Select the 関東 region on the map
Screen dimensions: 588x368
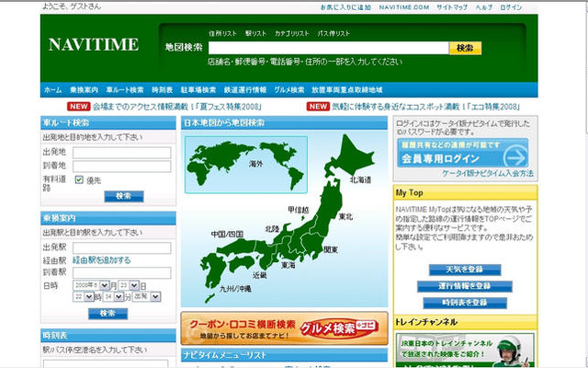(331, 249)
